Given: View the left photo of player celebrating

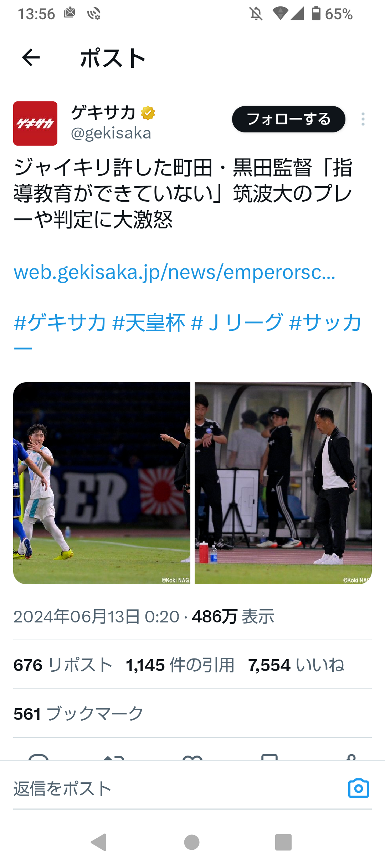Looking at the screenshot, I should pyautogui.click(x=102, y=483).
